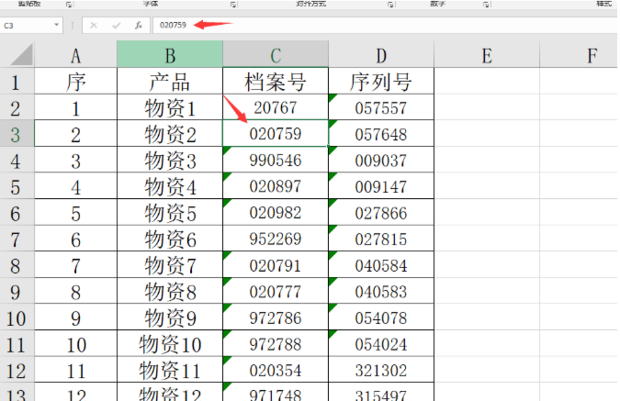The height and width of the screenshot is (401, 620).
Task: Select cell with value 020897
Action: pyautogui.click(x=276, y=186)
